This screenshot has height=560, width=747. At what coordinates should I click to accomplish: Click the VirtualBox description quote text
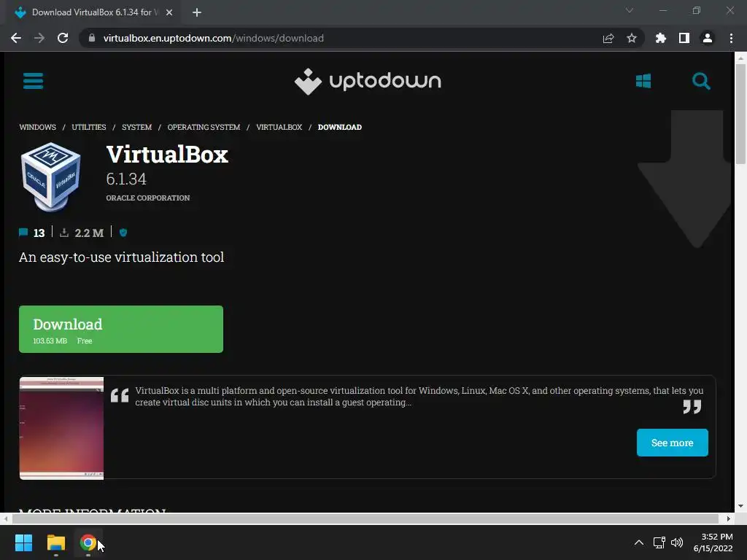click(x=419, y=396)
